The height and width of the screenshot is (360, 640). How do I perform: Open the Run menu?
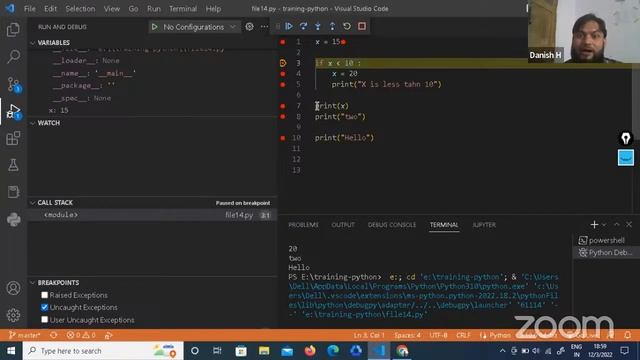click(x=153, y=9)
